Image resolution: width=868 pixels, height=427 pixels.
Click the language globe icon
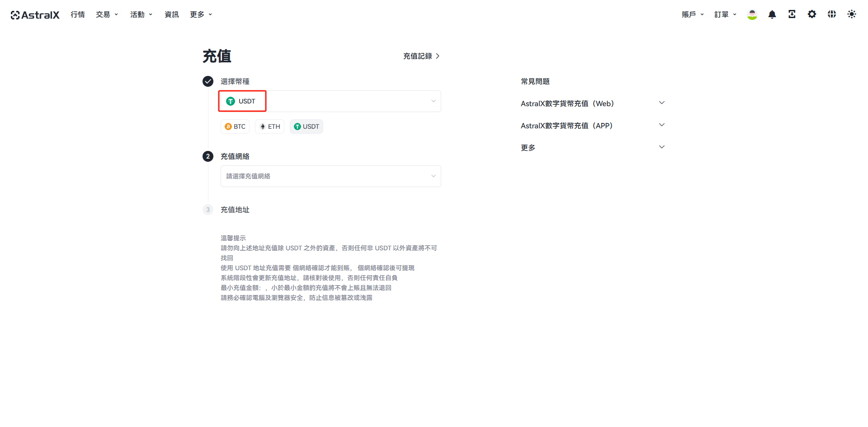tap(832, 14)
